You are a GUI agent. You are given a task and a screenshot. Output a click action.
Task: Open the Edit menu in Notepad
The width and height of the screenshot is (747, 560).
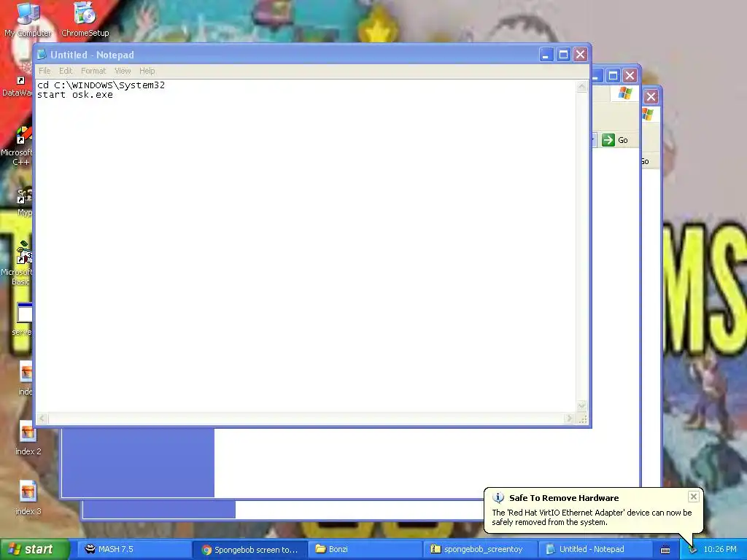pos(65,71)
